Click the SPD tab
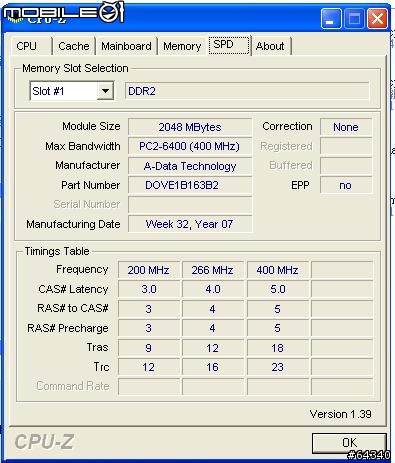Image resolution: width=395 pixels, height=463 pixels. tap(229, 45)
